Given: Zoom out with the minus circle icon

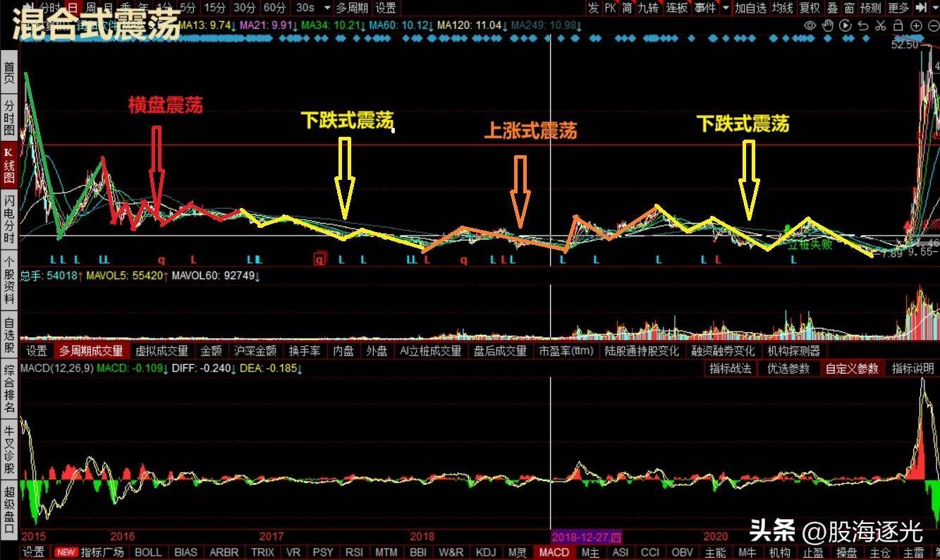Looking at the screenshot, I should click(x=932, y=25).
